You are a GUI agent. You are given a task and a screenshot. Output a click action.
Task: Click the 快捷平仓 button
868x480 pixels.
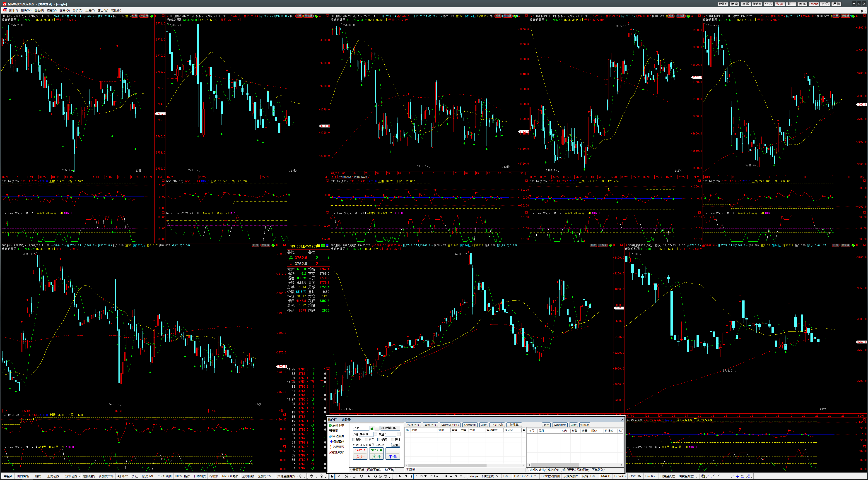(x=413, y=425)
